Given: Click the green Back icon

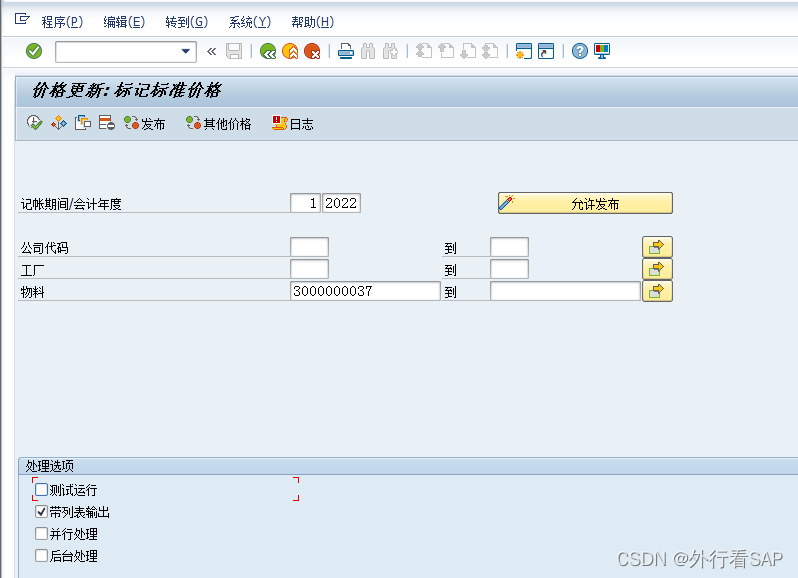Looking at the screenshot, I should [268, 51].
